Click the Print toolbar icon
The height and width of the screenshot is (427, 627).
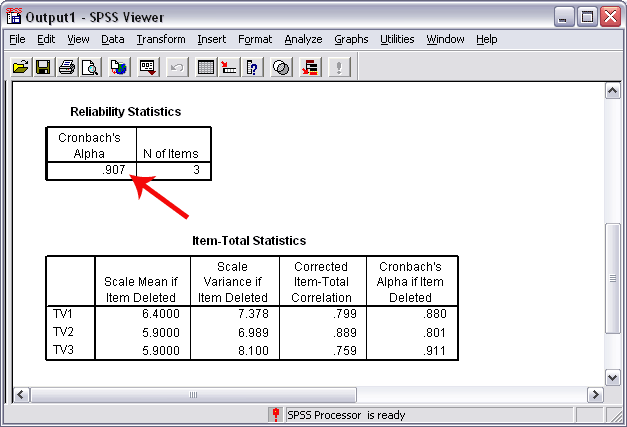click(67, 67)
